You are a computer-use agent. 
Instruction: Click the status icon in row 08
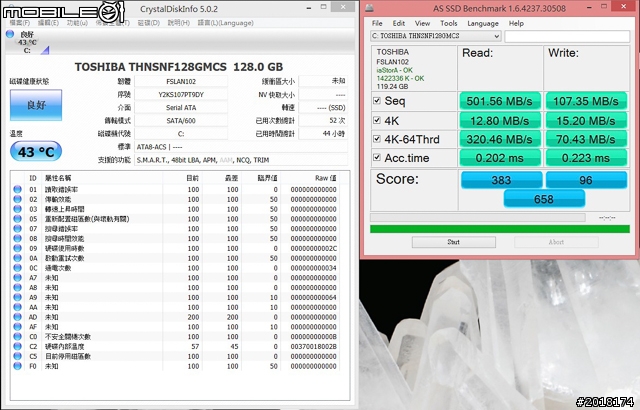coord(17,238)
